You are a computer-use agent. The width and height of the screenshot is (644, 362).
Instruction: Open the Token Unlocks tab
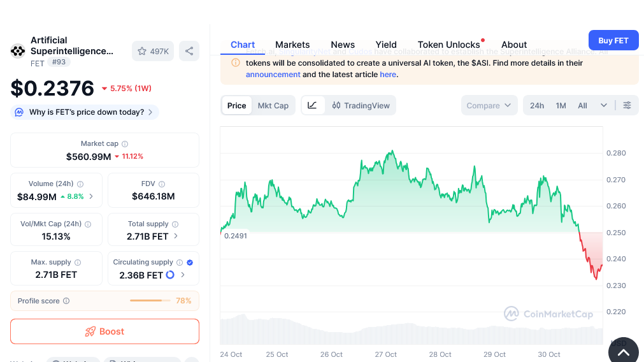point(448,45)
